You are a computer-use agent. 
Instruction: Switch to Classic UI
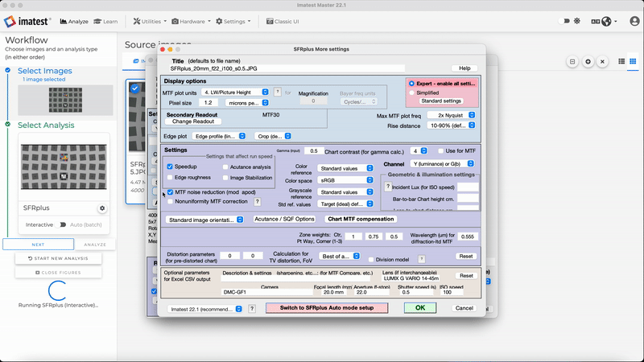coord(283,22)
